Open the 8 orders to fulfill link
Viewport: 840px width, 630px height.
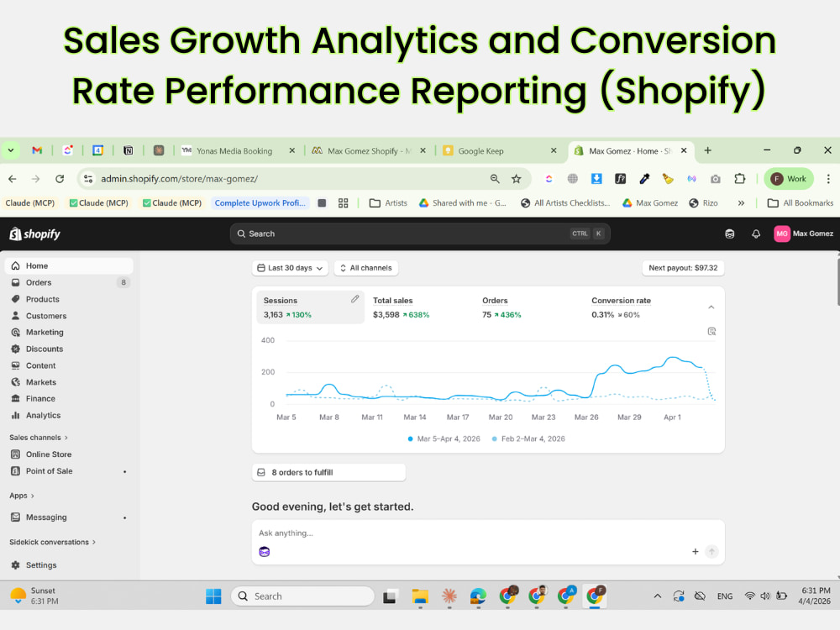click(328, 472)
